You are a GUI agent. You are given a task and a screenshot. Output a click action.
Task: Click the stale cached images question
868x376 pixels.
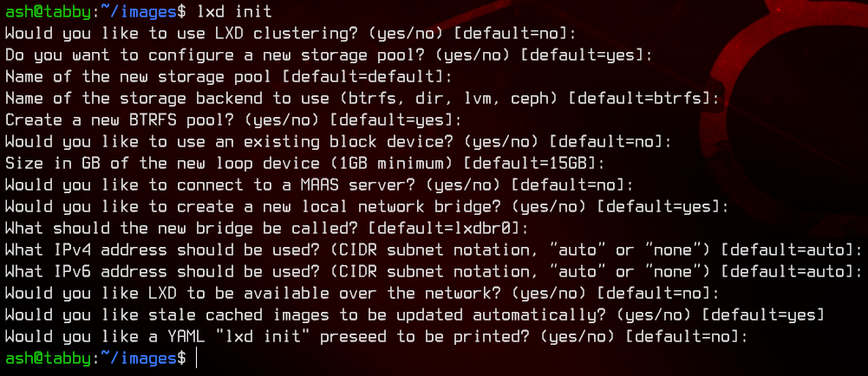coord(414,315)
